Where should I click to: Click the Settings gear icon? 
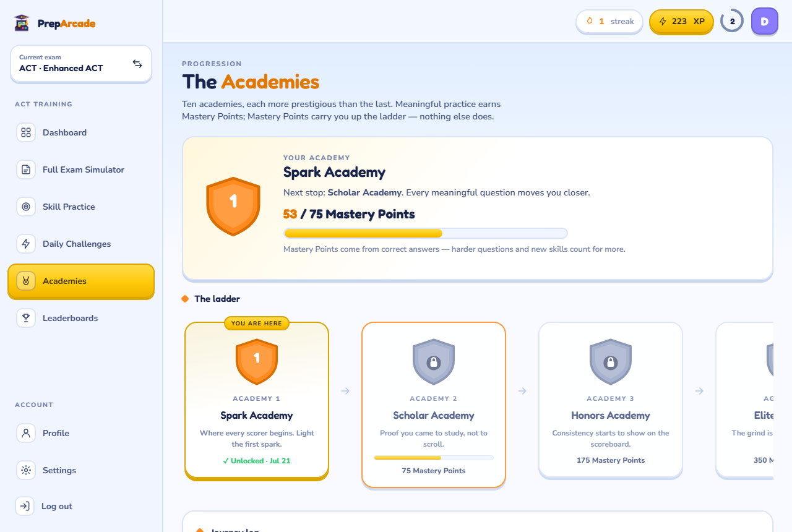(x=26, y=470)
